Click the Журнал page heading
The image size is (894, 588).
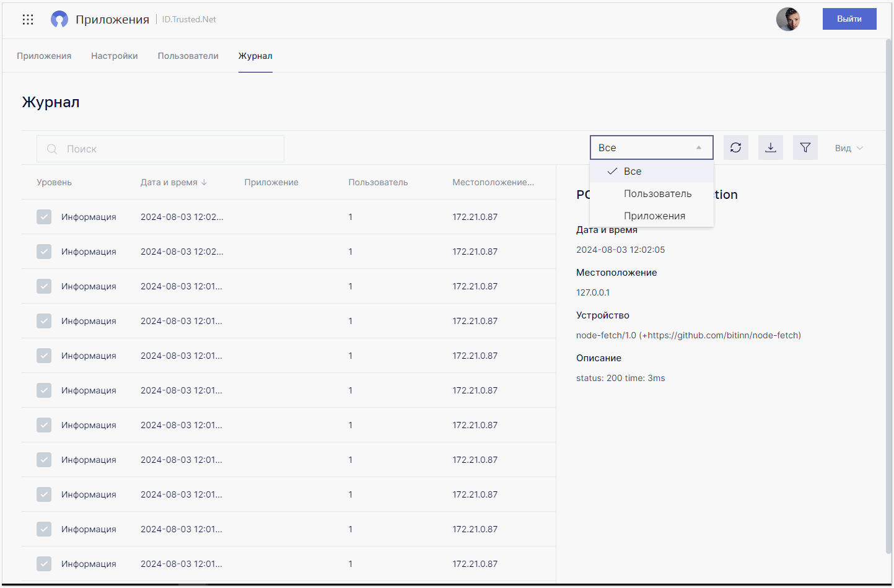tap(51, 102)
